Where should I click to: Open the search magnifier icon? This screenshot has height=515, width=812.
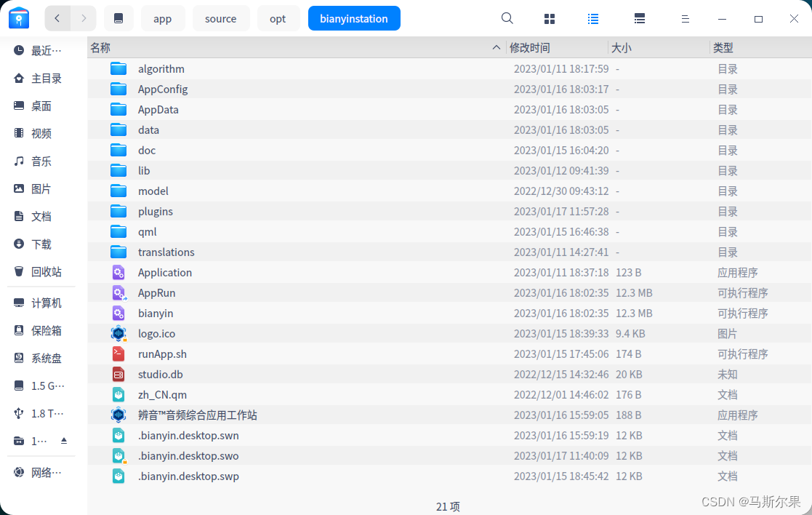coord(507,18)
